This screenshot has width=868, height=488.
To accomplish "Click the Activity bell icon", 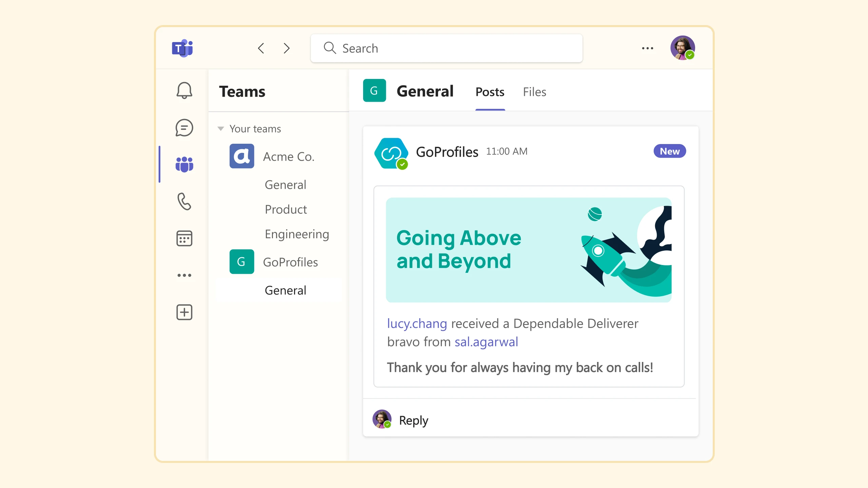I will 184,90.
